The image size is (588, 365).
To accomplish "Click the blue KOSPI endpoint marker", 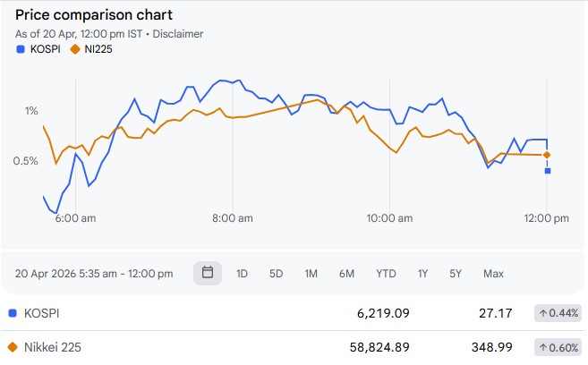I will (548, 171).
